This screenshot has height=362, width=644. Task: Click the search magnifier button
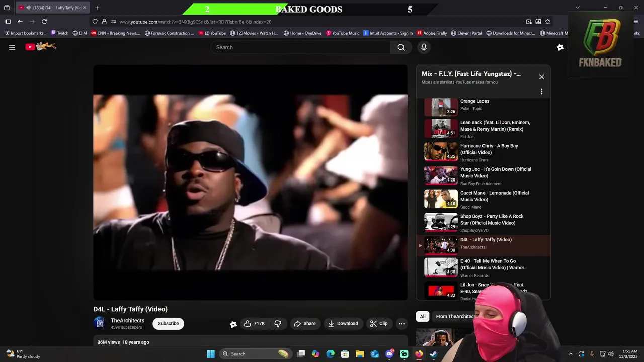(401, 47)
